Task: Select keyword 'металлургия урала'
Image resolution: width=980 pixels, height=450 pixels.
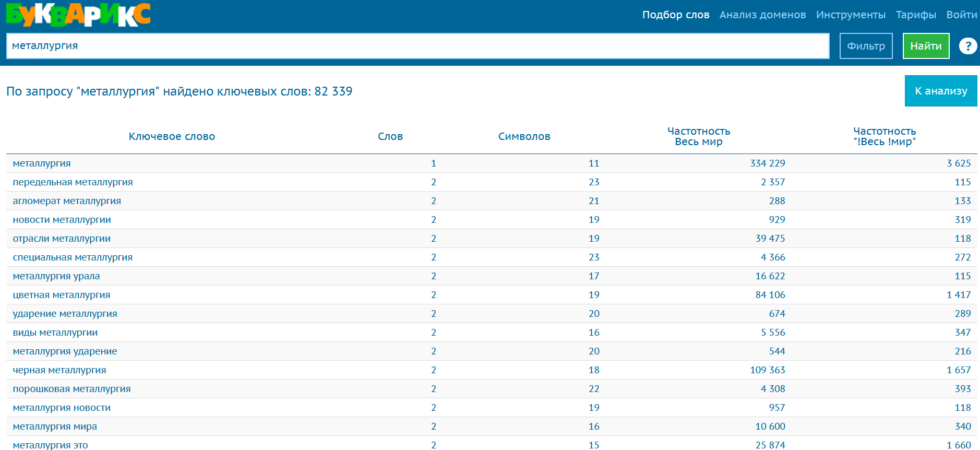Action: [56, 276]
